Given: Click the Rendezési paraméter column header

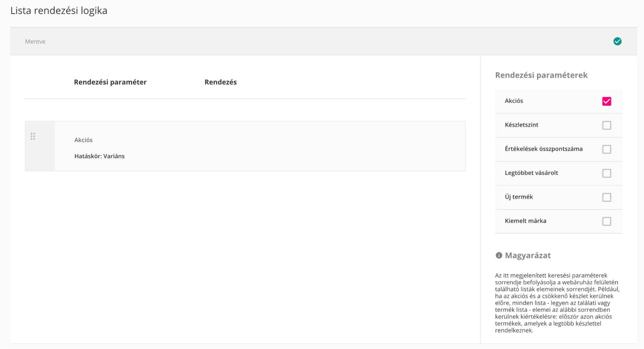Looking at the screenshot, I should pos(110,82).
